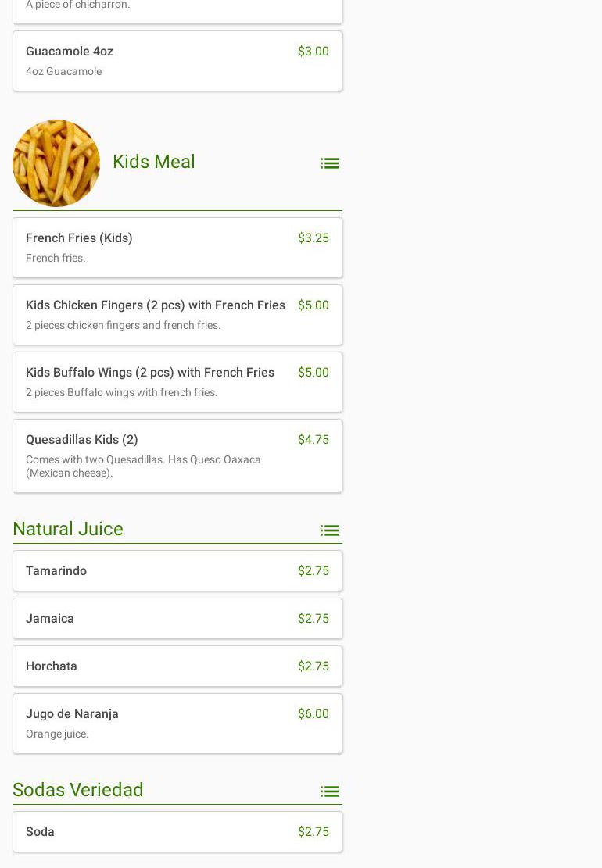602x868 pixels.
Task: Pick the Jamaica juice
Action: (x=177, y=619)
